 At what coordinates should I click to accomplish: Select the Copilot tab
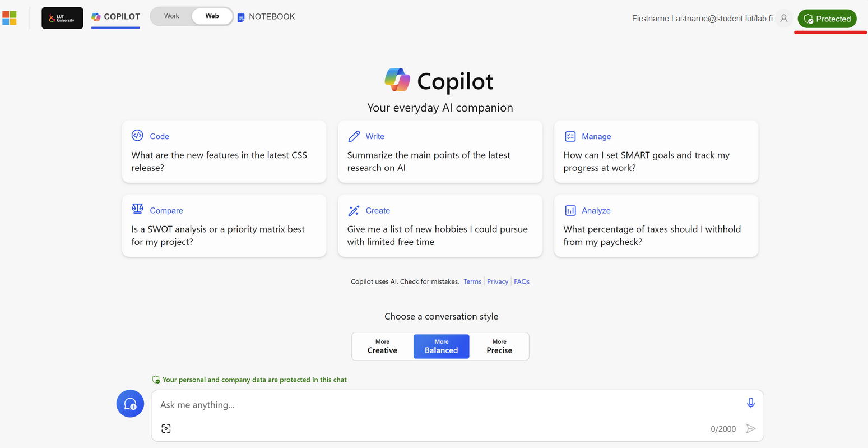(x=115, y=17)
